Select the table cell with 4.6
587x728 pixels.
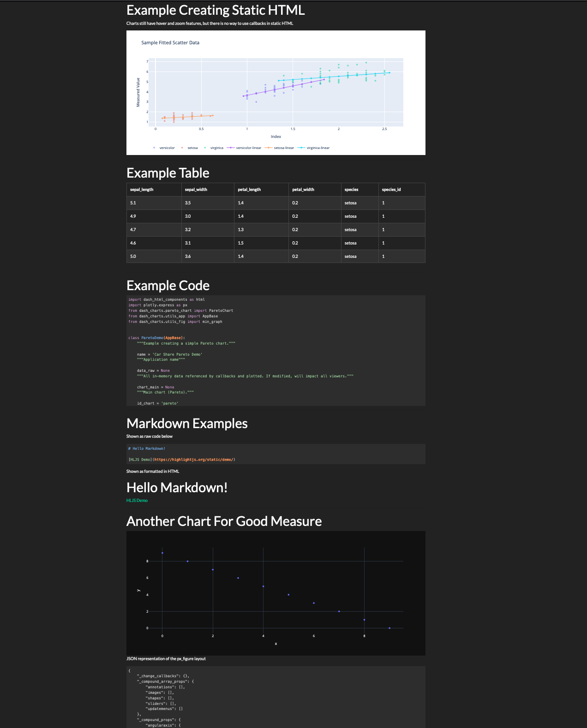point(154,243)
